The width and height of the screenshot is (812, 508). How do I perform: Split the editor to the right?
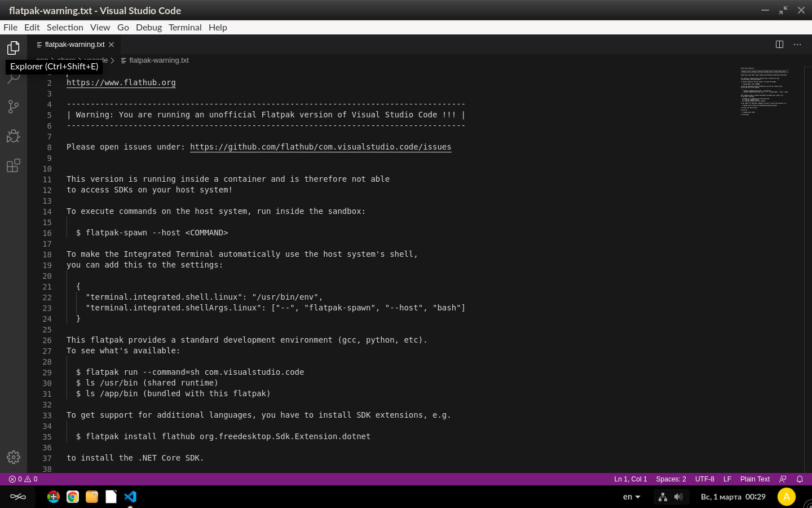(x=779, y=45)
